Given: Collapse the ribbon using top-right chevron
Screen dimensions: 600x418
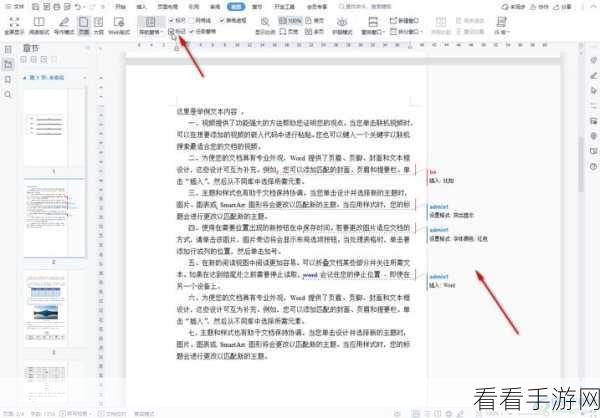Looking at the screenshot, I should (x=593, y=7).
